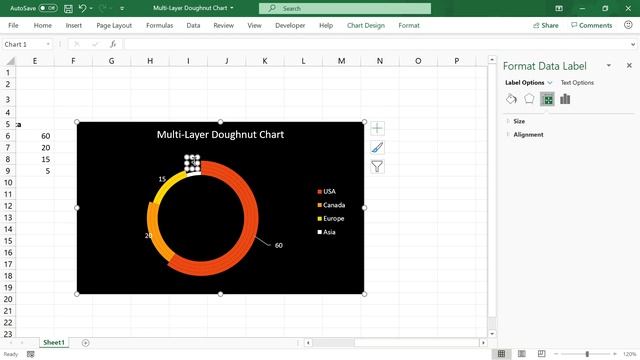
Task: Select the row 12 header
Action: [8, 206]
